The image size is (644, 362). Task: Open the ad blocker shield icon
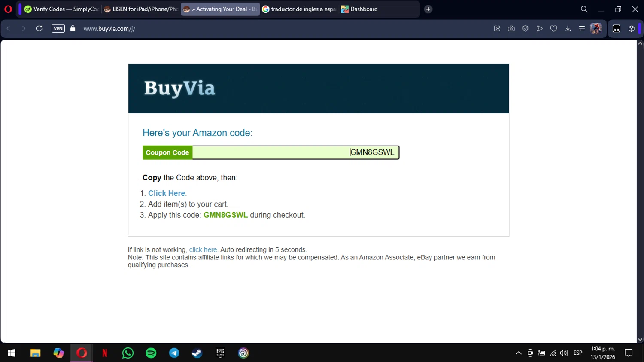point(526,29)
